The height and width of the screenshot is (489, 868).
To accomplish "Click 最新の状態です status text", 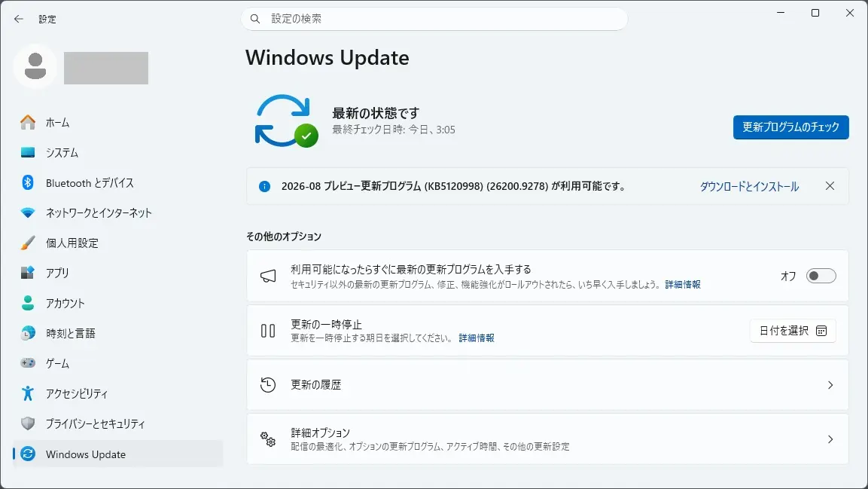I will [x=376, y=113].
